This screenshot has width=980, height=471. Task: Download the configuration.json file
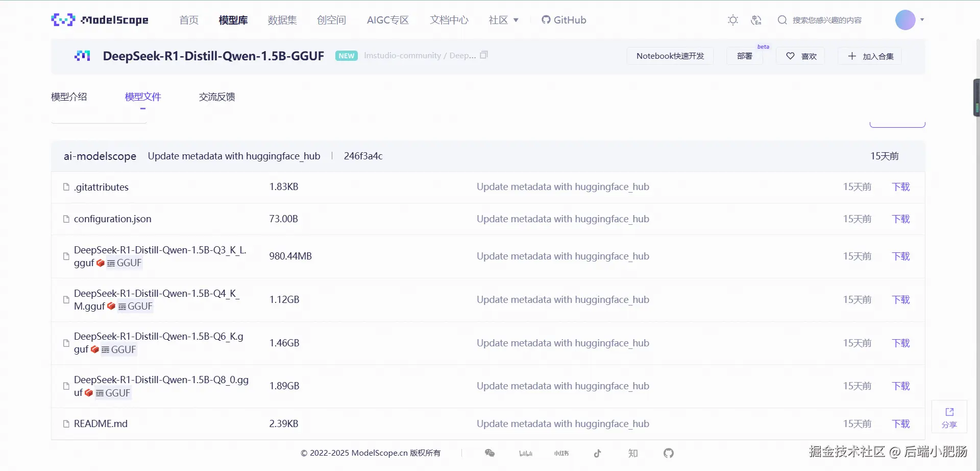(x=901, y=219)
